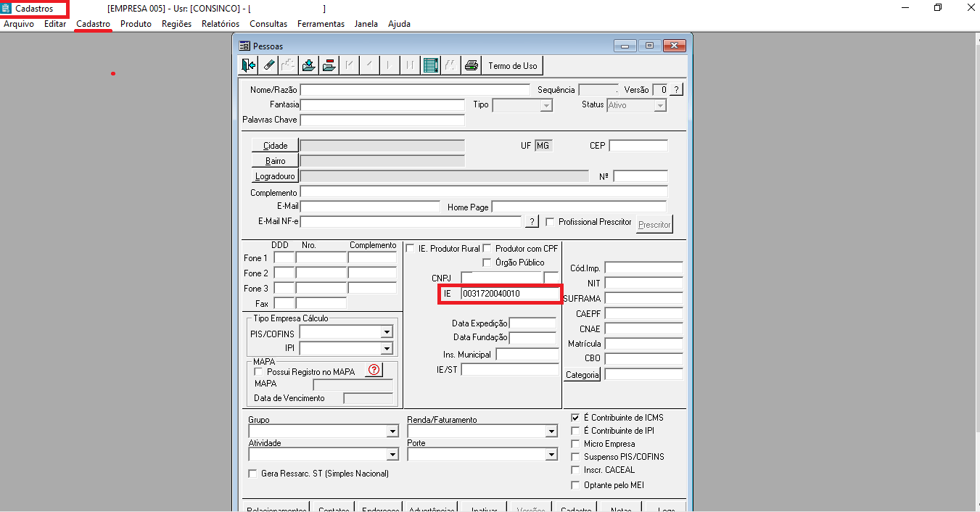
Task: Open the Consultas menu
Action: [268, 24]
